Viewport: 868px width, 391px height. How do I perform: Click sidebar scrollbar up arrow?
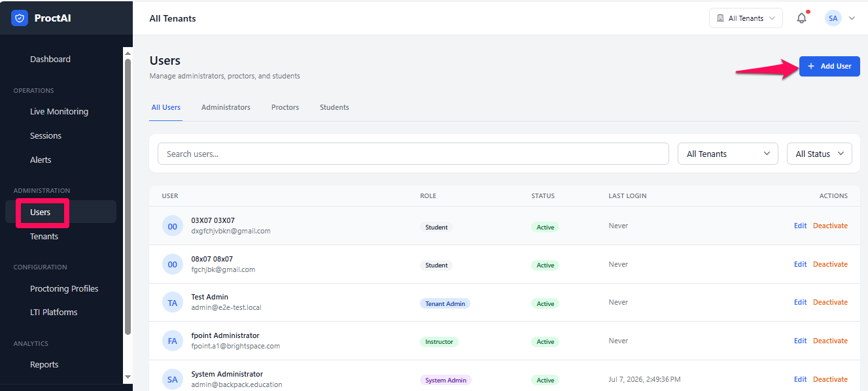point(128,52)
